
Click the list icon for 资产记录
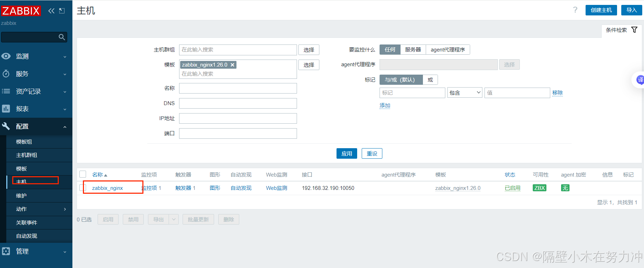coord(6,91)
